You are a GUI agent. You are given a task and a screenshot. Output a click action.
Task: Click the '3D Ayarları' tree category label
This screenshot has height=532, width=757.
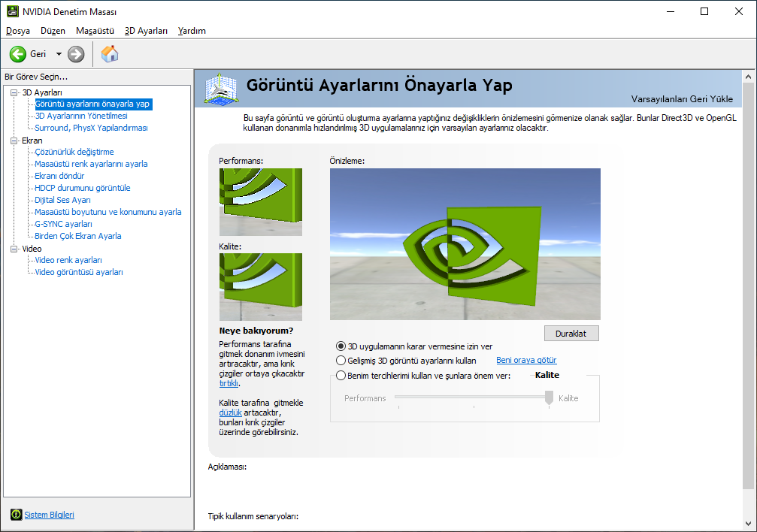click(42, 92)
